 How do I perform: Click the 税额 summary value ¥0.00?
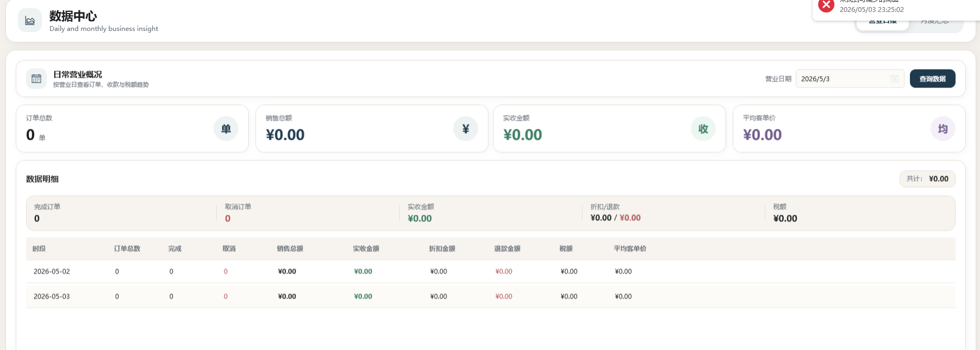click(x=786, y=218)
